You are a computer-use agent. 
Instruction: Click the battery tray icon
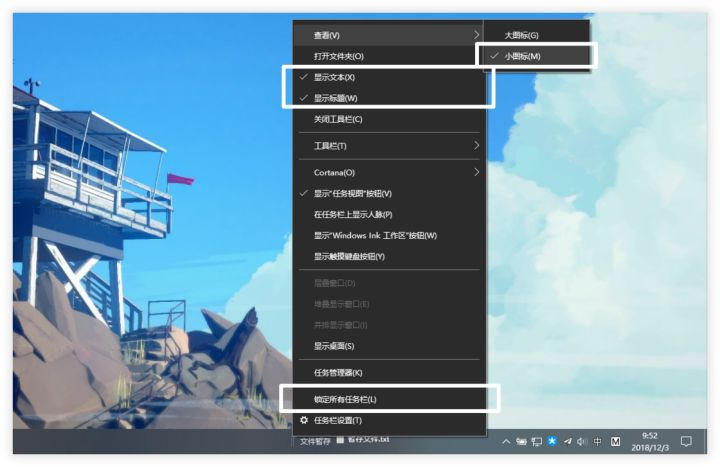521,441
